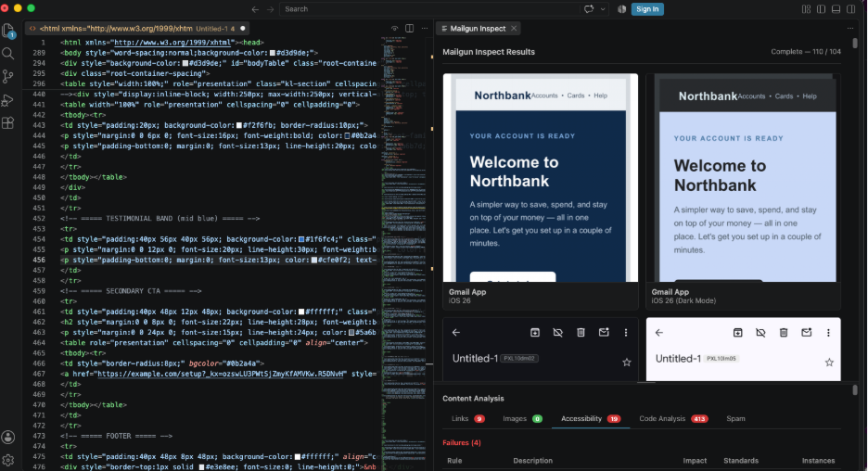Open the Explorer view in activity bar

(8, 31)
